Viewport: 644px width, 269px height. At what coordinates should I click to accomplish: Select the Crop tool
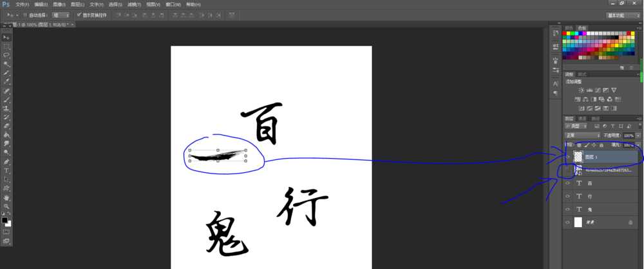point(6,73)
